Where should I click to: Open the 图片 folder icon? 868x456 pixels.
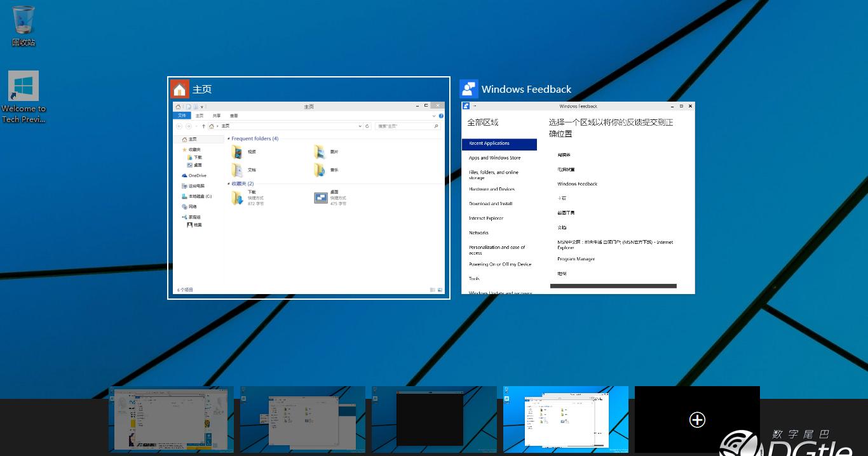point(320,152)
